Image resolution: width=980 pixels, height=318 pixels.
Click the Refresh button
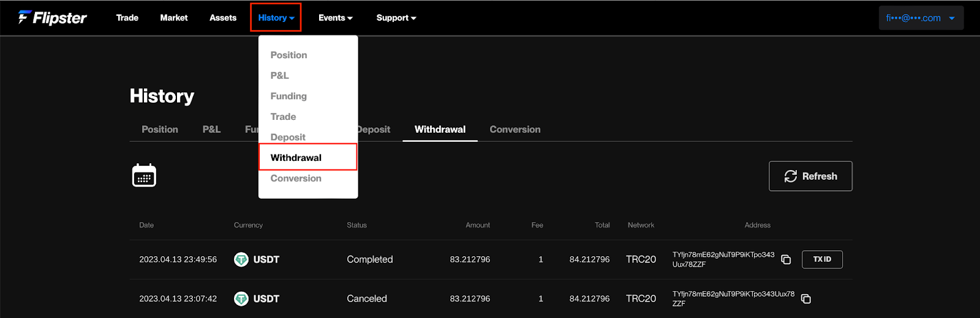pos(810,176)
